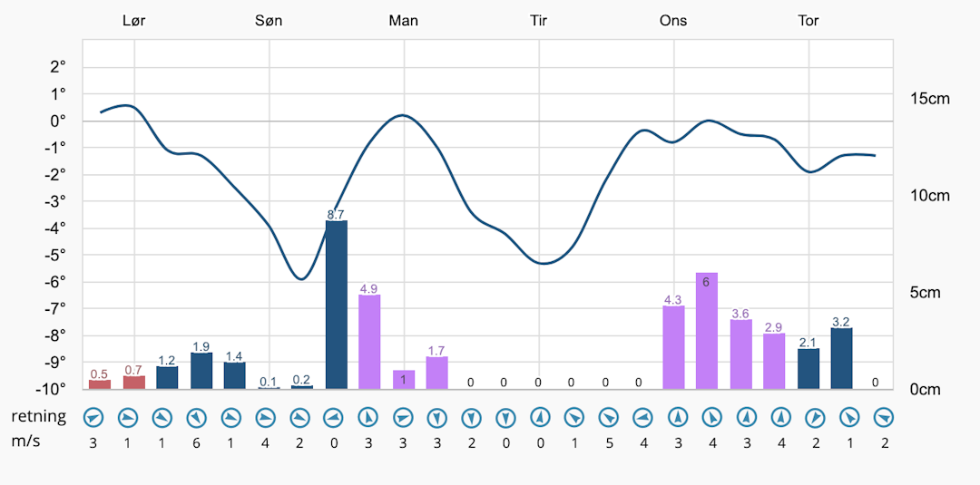Click wind direction icon below the 4.3 bar
Screen dimensions: 980x485
click(676, 418)
